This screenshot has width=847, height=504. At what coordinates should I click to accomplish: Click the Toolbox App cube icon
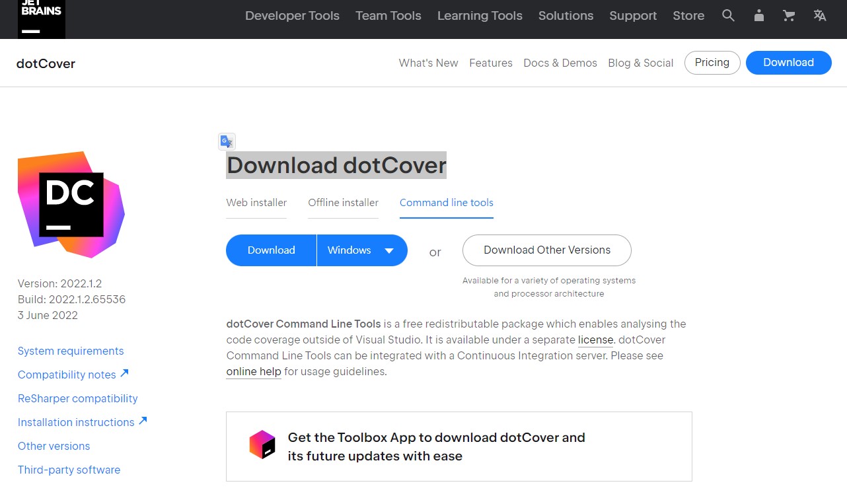click(x=262, y=445)
